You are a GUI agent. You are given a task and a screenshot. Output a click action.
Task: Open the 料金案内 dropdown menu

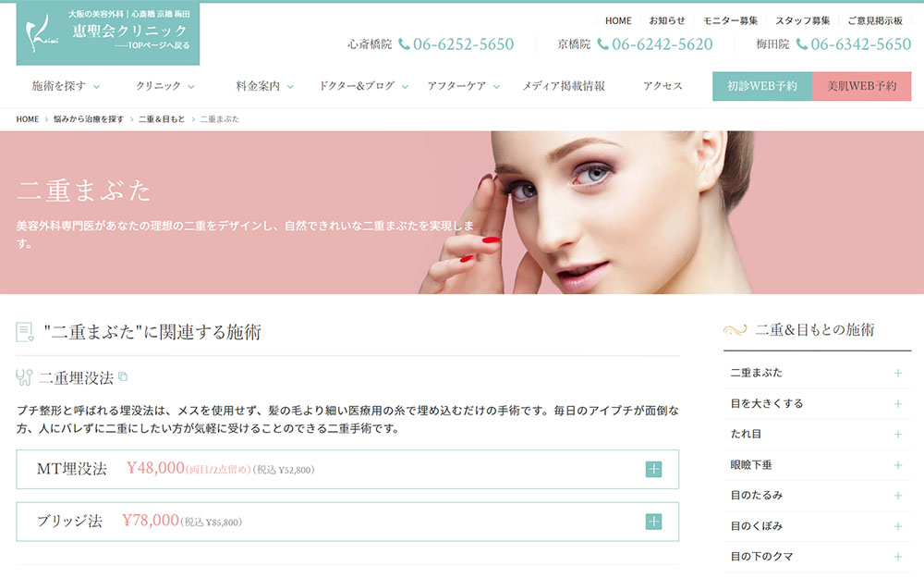pos(264,86)
